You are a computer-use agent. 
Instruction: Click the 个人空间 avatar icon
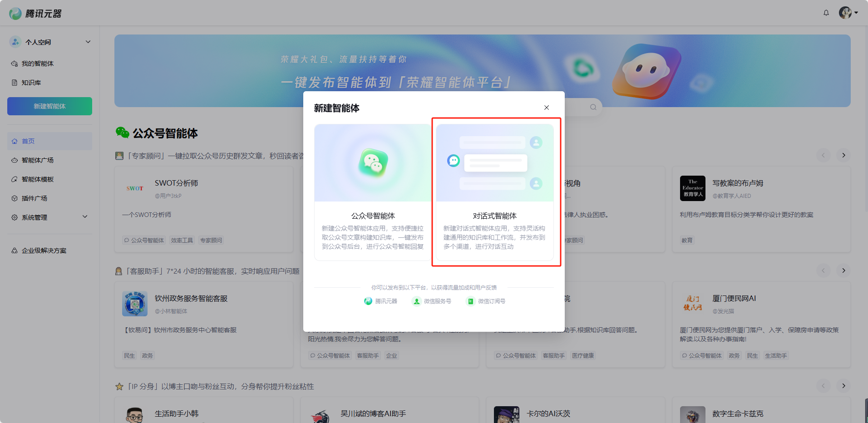[x=15, y=42]
